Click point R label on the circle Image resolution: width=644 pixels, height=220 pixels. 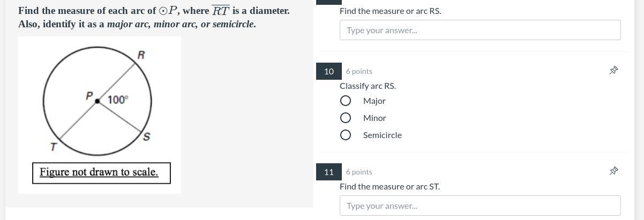[141, 55]
